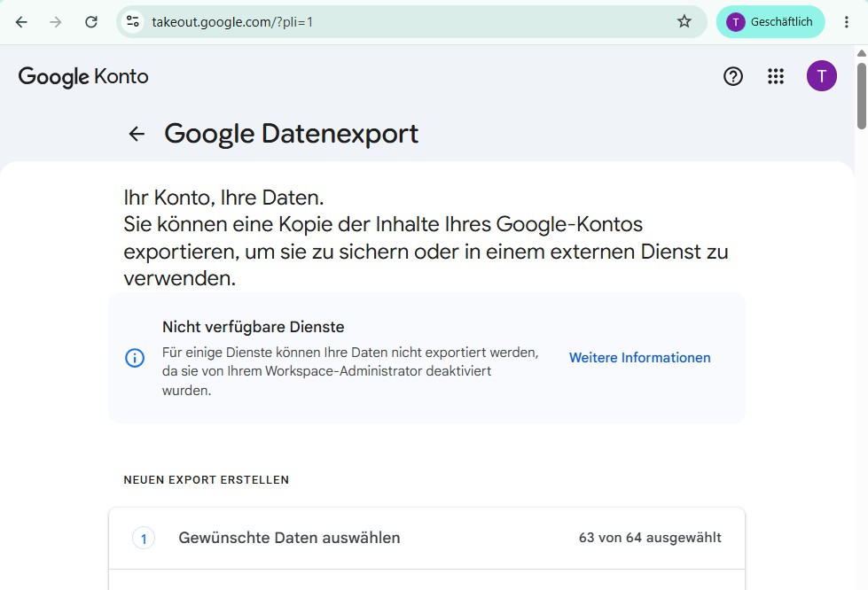Click the scrollbar up arrow
The height and width of the screenshot is (590, 868).
pos(862,53)
